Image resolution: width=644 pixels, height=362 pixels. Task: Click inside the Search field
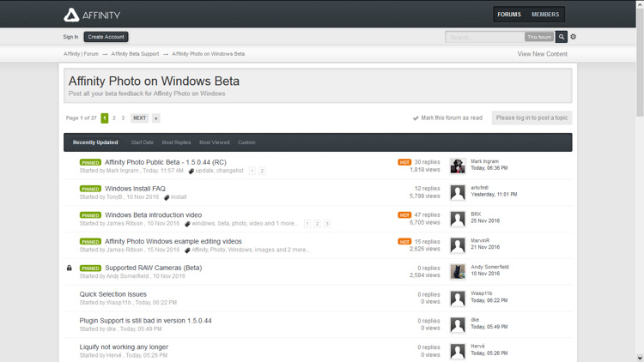click(484, 38)
